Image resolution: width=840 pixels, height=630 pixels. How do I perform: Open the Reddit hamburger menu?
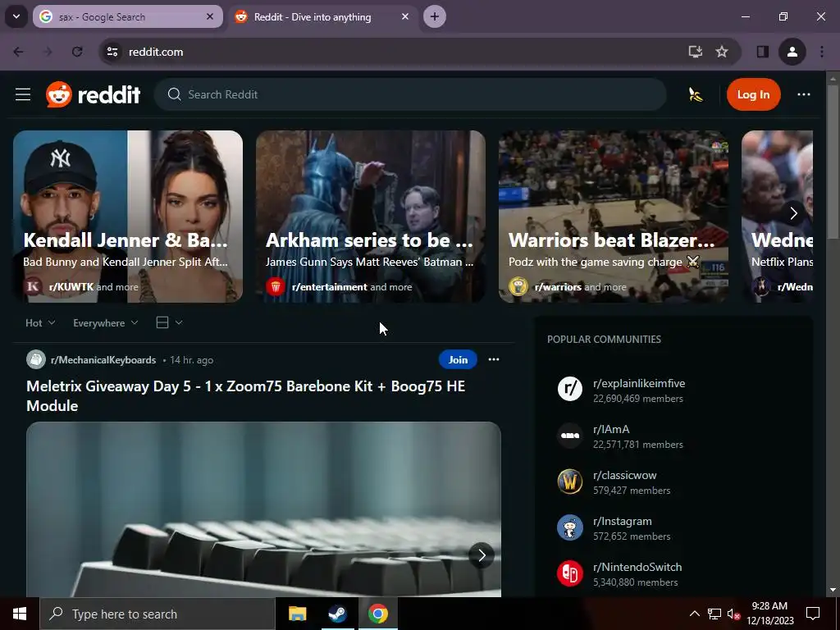pyautogui.click(x=22, y=95)
